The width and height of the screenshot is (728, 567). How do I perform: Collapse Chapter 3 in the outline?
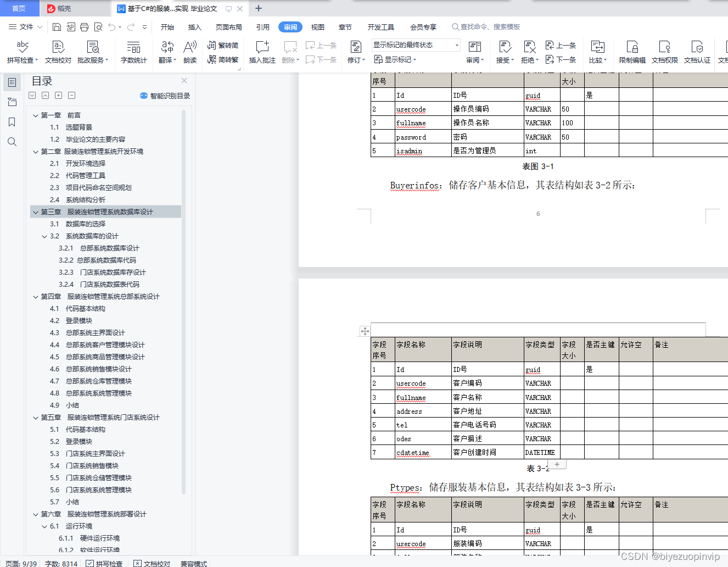pyautogui.click(x=36, y=212)
